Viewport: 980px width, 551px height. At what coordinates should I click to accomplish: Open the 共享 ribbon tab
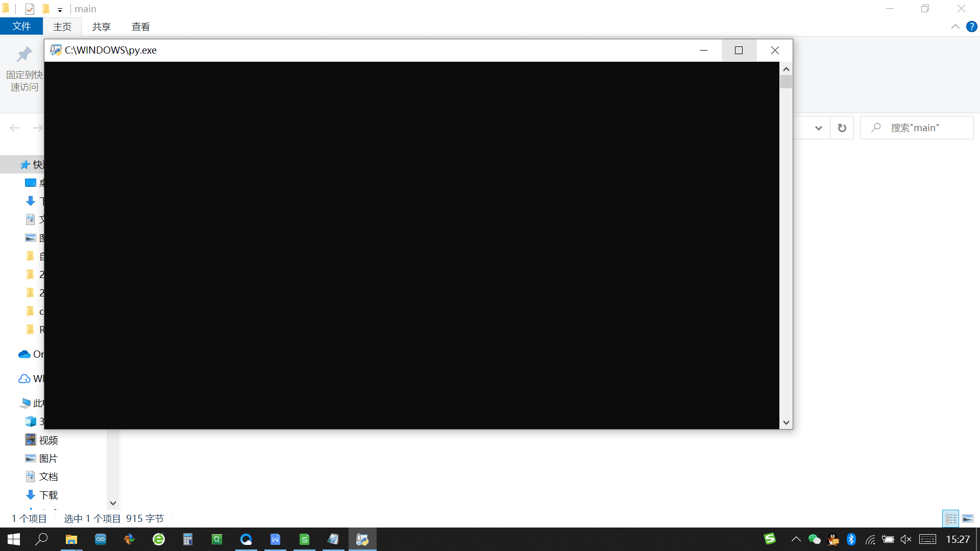click(101, 27)
